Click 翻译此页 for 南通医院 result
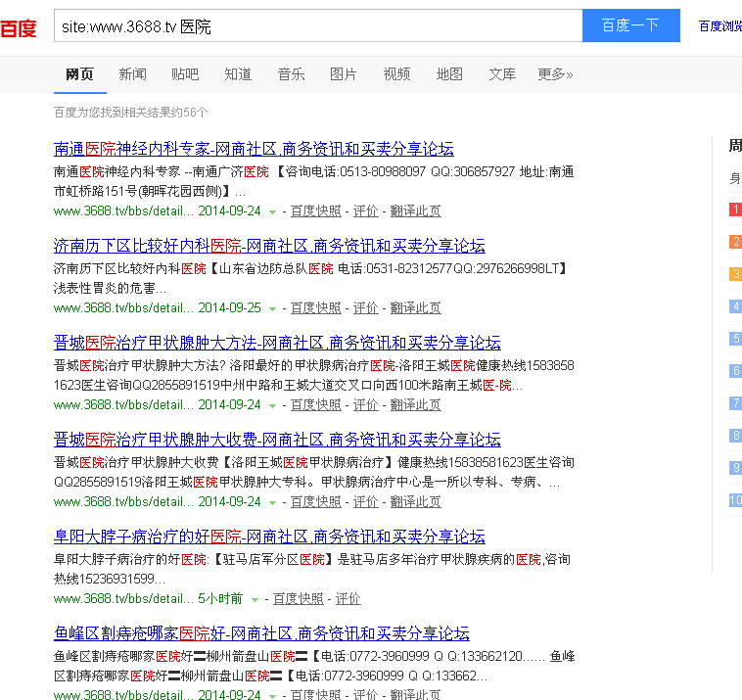Viewport: 742px width, 700px height. [x=415, y=211]
